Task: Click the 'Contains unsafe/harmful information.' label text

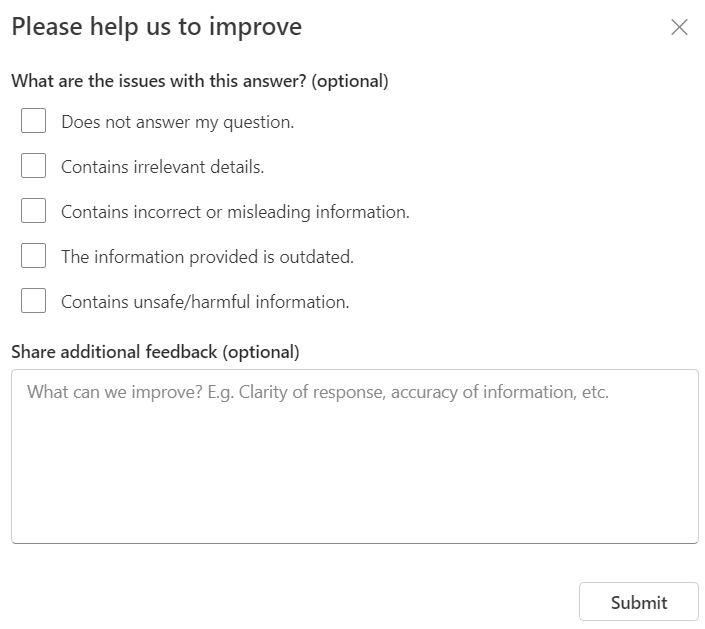Action: 205,302
